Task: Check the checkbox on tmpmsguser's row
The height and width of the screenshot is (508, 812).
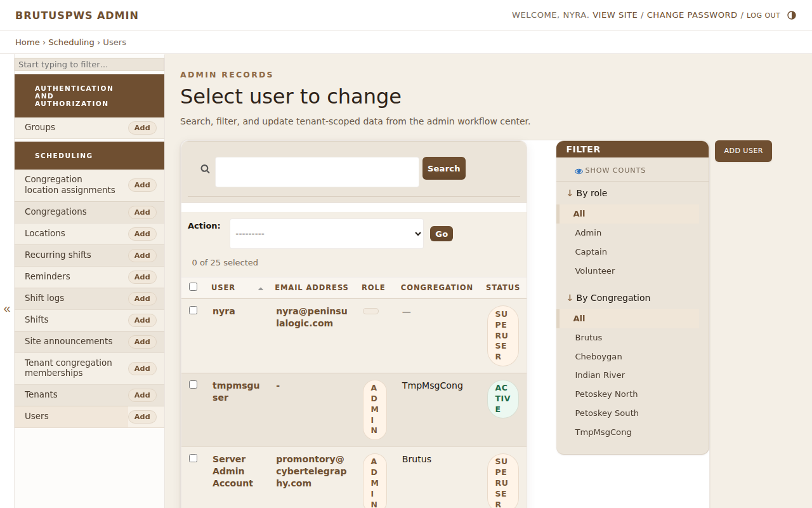Action: point(193,384)
